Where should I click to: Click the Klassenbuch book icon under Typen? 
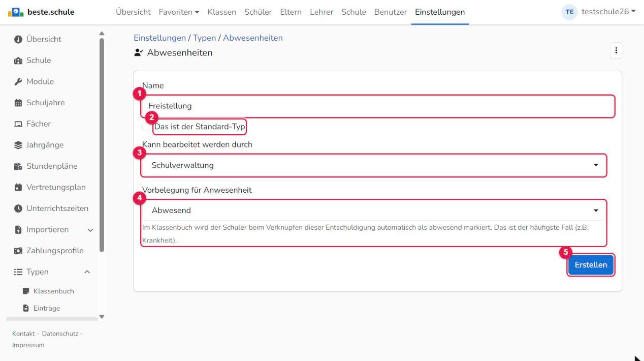[x=26, y=291]
